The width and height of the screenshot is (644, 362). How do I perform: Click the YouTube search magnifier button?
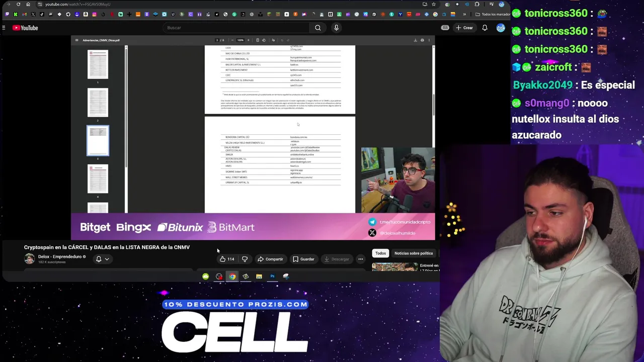318,28
